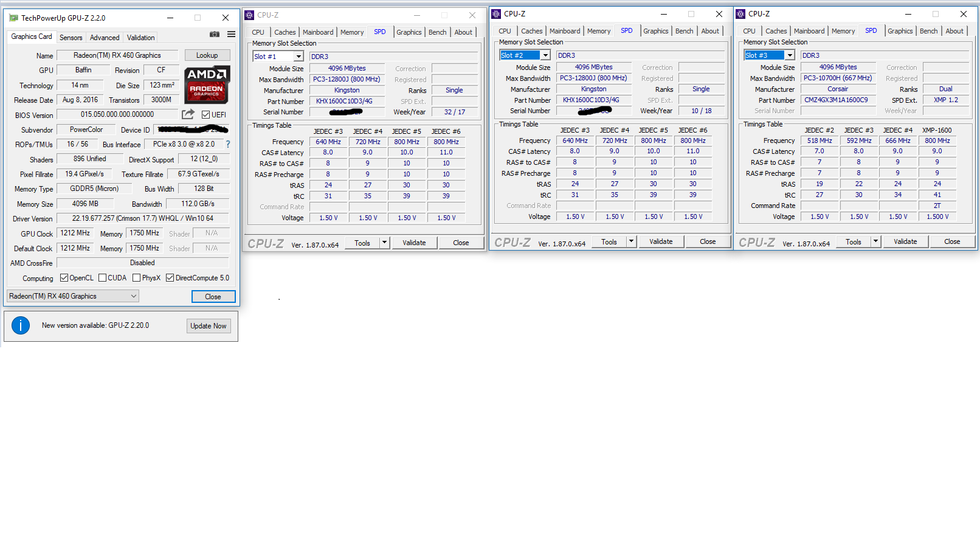Enable the PhysX checkbox

(136, 278)
